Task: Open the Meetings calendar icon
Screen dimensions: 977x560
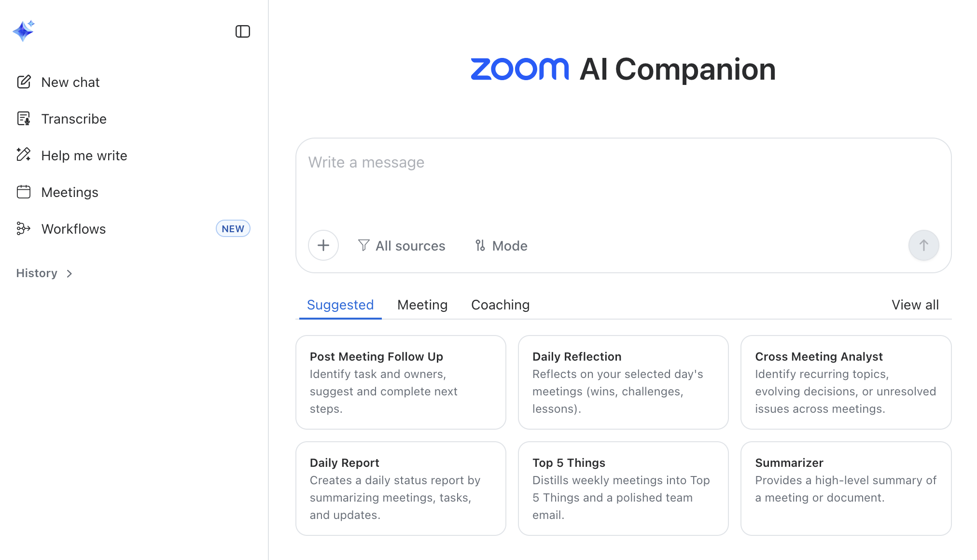Action: click(x=24, y=192)
